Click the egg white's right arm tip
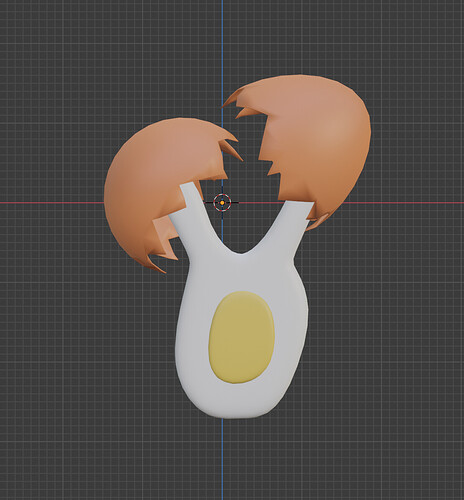 [x=300, y=207]
